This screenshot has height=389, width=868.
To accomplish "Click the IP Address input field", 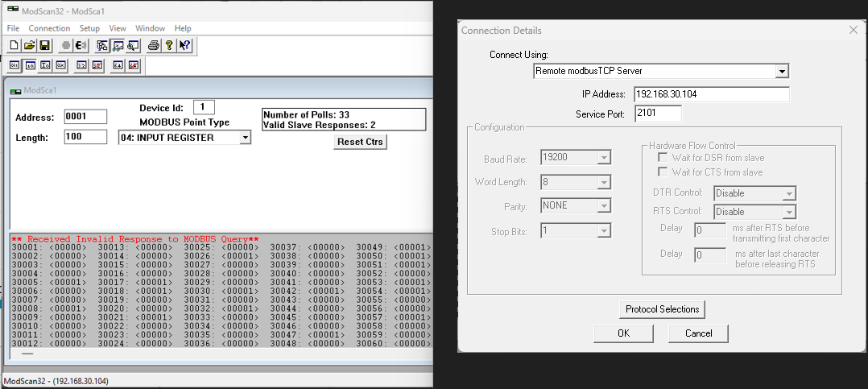I will pyautogui.click(x=711, y=94).
